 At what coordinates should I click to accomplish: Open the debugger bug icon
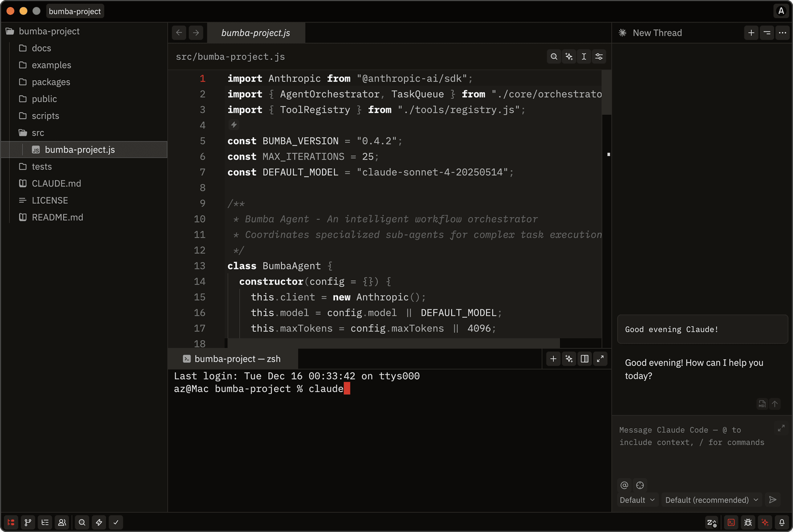pos(748,522)
